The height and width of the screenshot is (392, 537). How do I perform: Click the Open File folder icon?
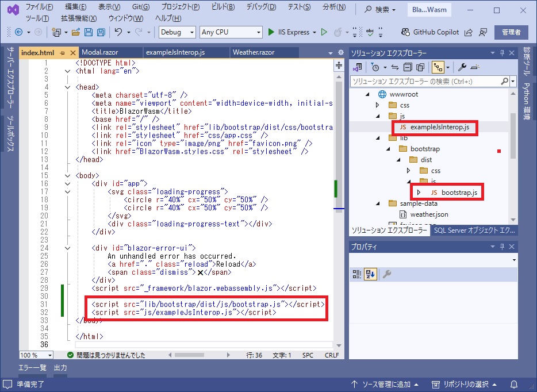click(76, 32)
